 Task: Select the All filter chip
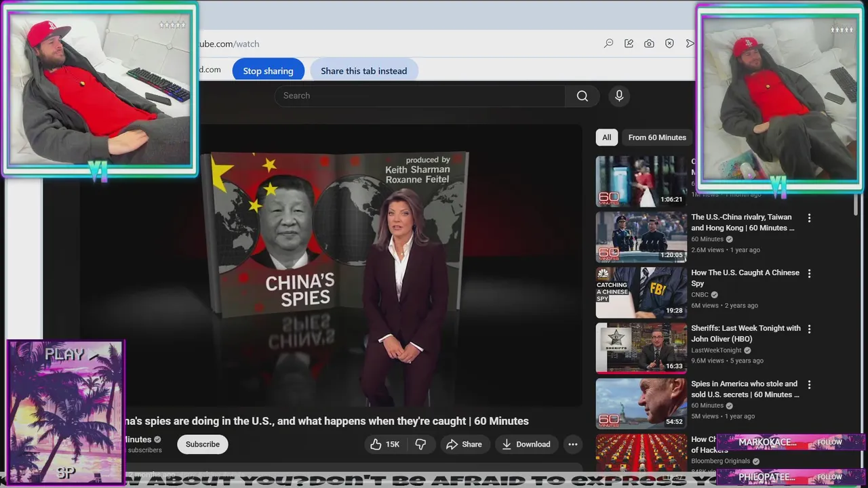pyautogui.click(x=607, y=137)
